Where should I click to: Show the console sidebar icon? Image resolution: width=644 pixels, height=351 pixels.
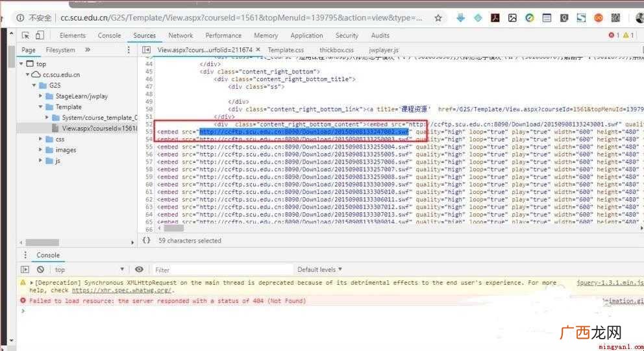25,270
